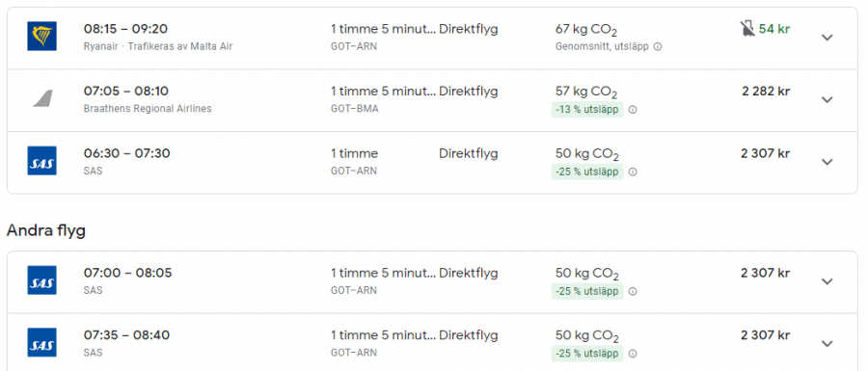Click the Braathens Regional Airlines tail logo
The image size is (868, 371).
tap(42, 99)
